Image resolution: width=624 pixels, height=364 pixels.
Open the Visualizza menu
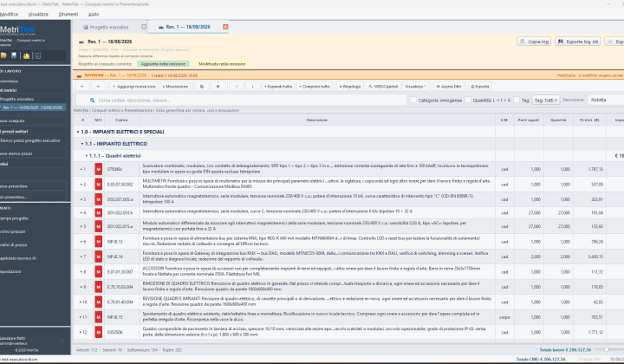[x=38, y=14]
